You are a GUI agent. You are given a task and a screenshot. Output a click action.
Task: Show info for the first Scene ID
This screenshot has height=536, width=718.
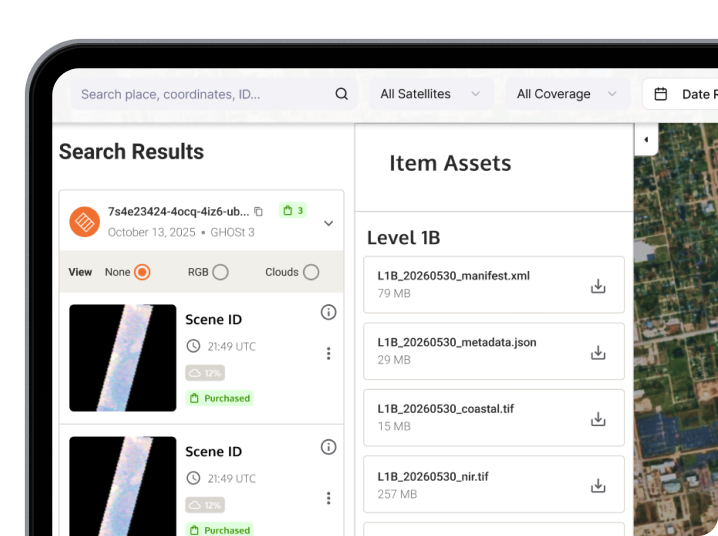328,312
